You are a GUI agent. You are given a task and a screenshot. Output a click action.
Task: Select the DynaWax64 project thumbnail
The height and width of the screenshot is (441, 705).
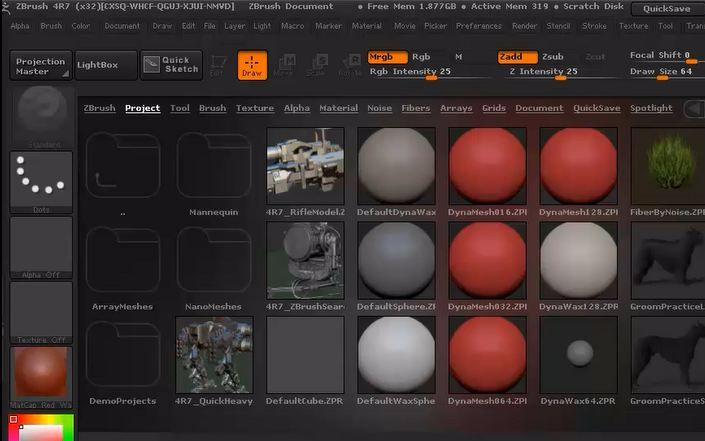pos(579,355)
